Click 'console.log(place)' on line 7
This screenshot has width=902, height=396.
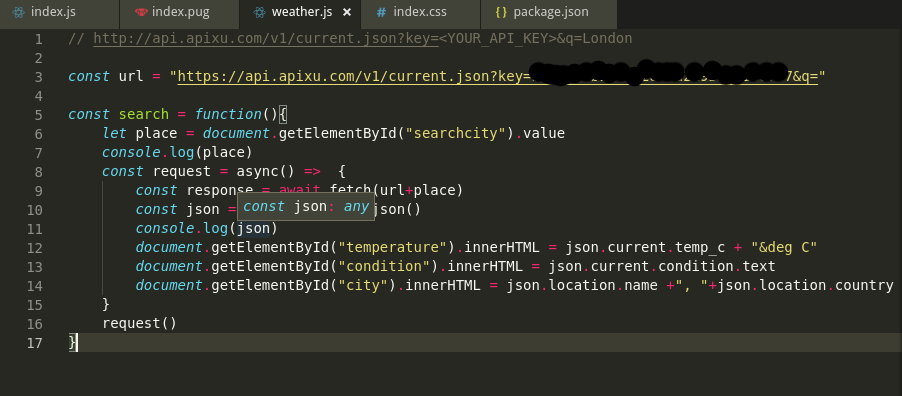click(x=177, y=153)
